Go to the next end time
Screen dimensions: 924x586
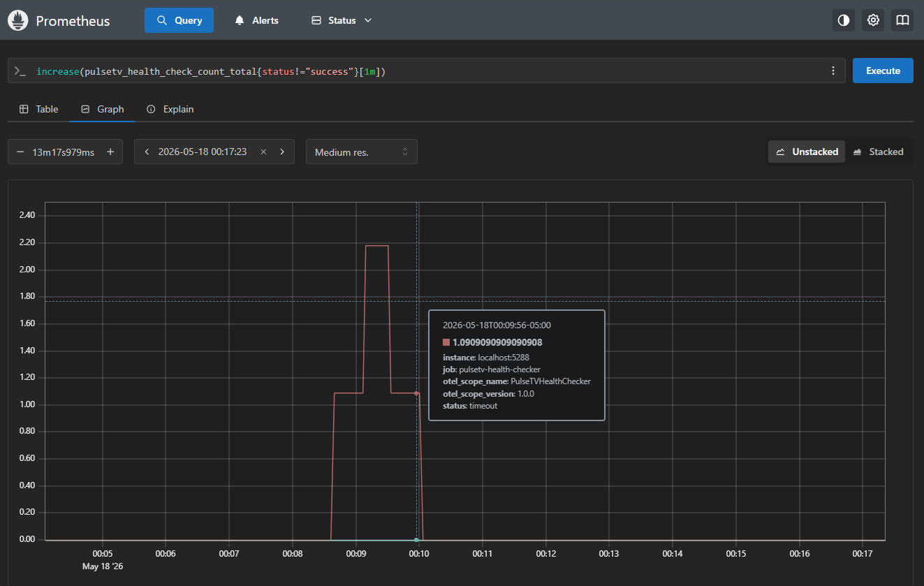[x=282, y=152]
